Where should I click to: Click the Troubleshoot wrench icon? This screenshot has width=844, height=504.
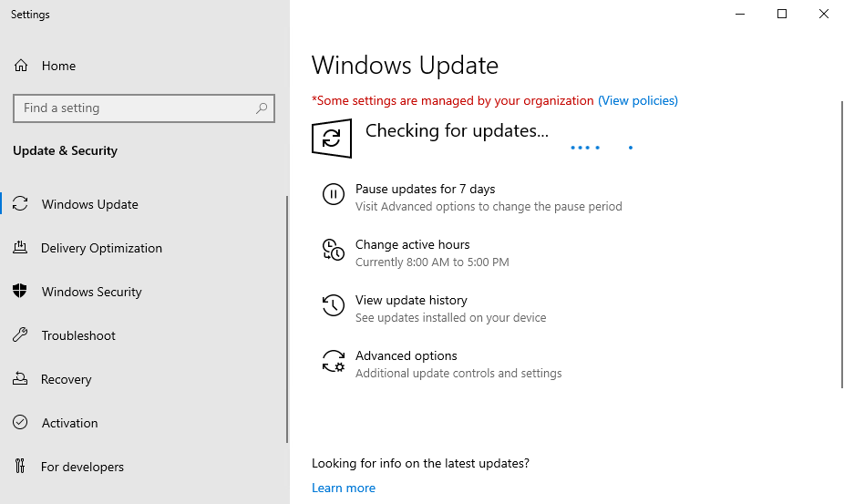click(x=20, y=335)
